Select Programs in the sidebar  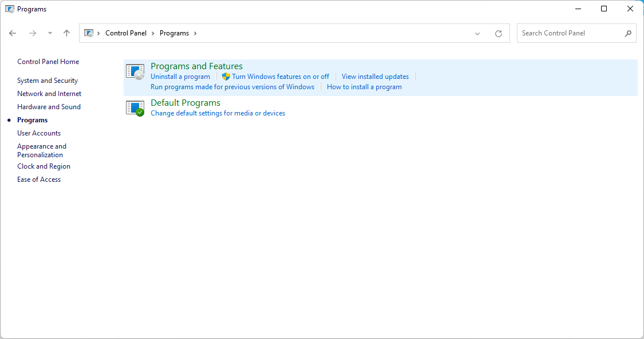point(33,120)
